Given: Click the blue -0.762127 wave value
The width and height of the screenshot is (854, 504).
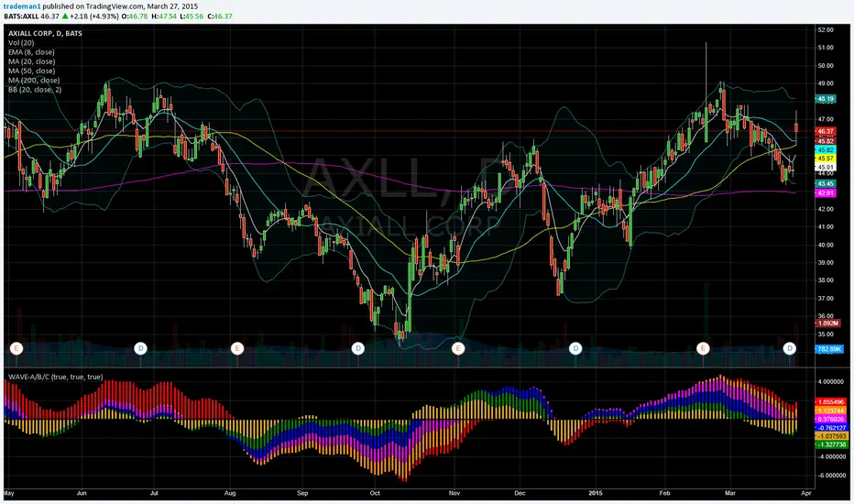Looking at the screenshot, I should pos(832,428).
